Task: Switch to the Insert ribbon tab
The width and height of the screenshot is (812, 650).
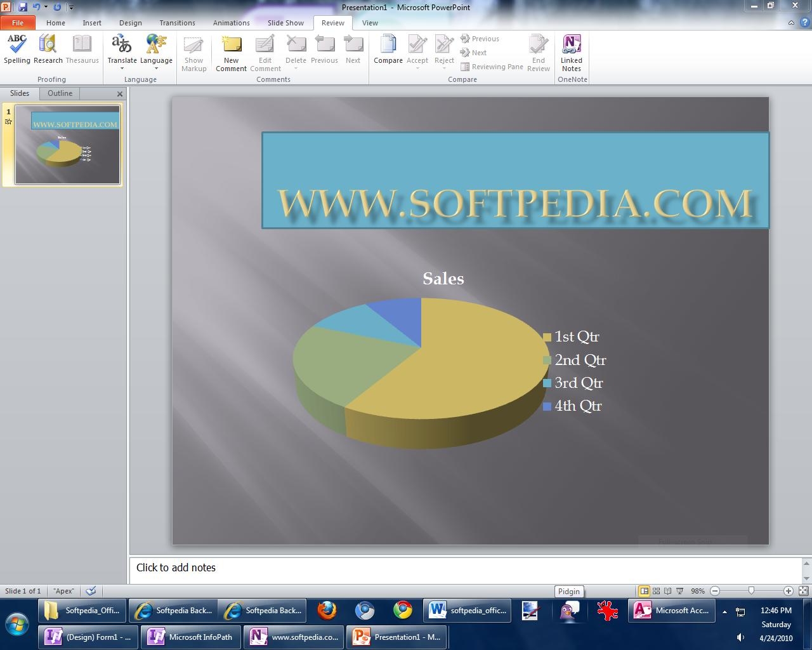Action: 92,22
